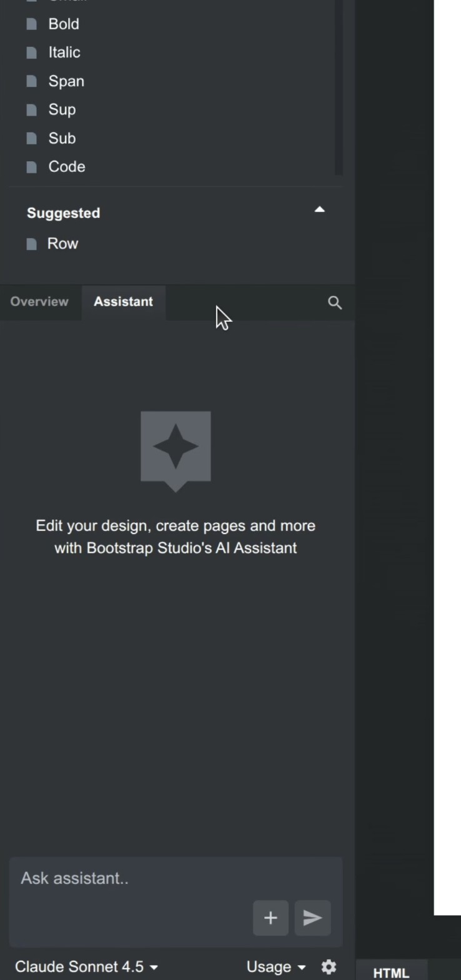Click the component list scrollbar

coord(339,87)
